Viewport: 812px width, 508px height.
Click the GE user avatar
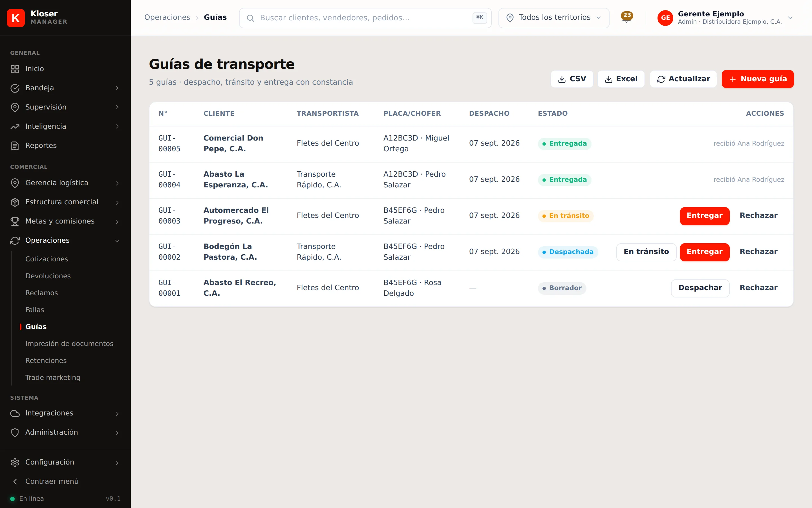tap(665, 18)
